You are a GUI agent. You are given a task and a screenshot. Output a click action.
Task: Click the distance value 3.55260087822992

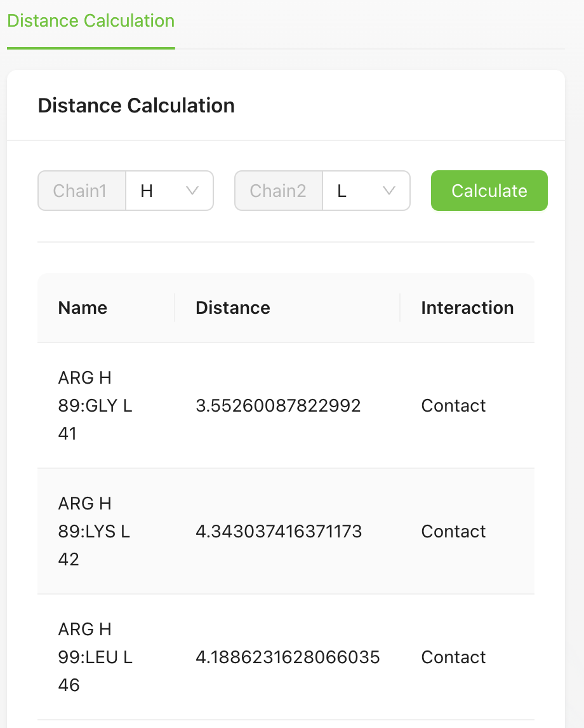(x=278, y=405)
